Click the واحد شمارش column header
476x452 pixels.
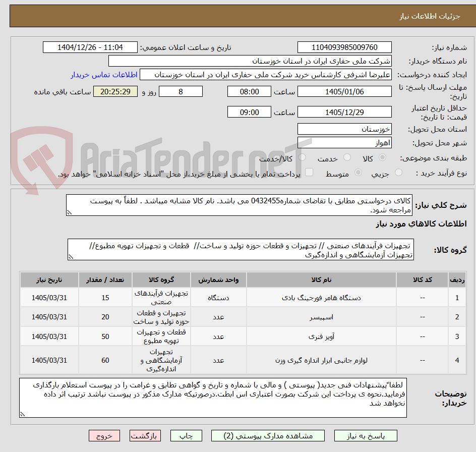pos(218,280)
